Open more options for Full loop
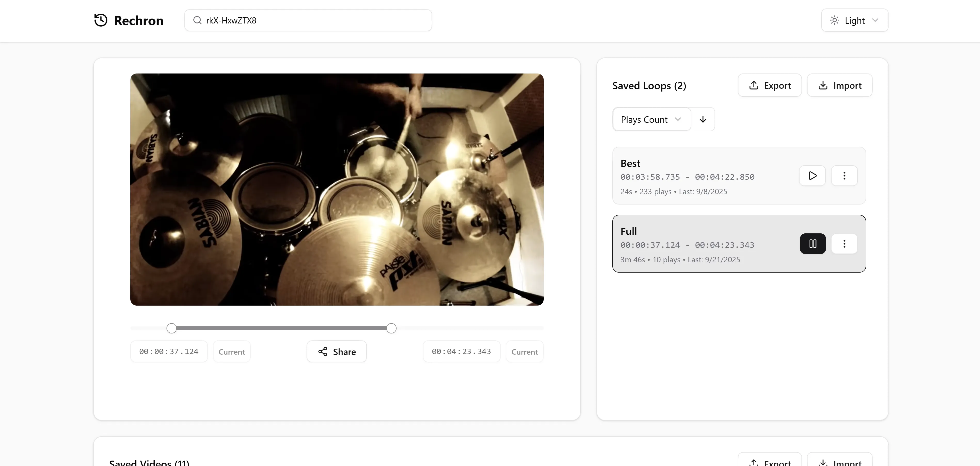 844,244
